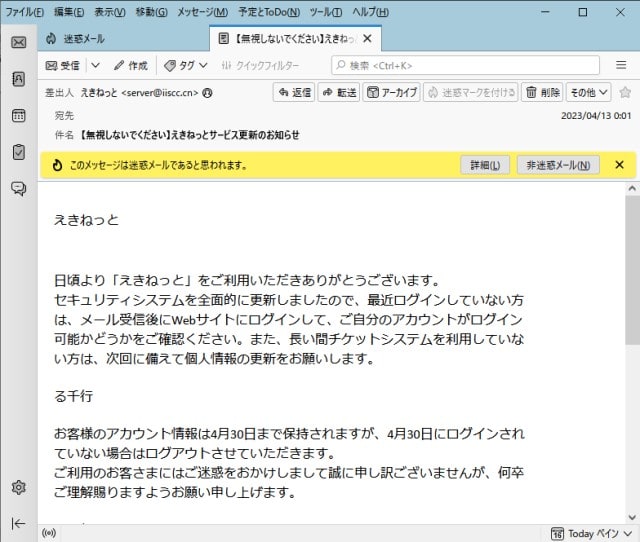This screenshot has width=640, height=542.
Task: Dismiss the yellow junk notification bar
Action: click(x=619, y=165)
